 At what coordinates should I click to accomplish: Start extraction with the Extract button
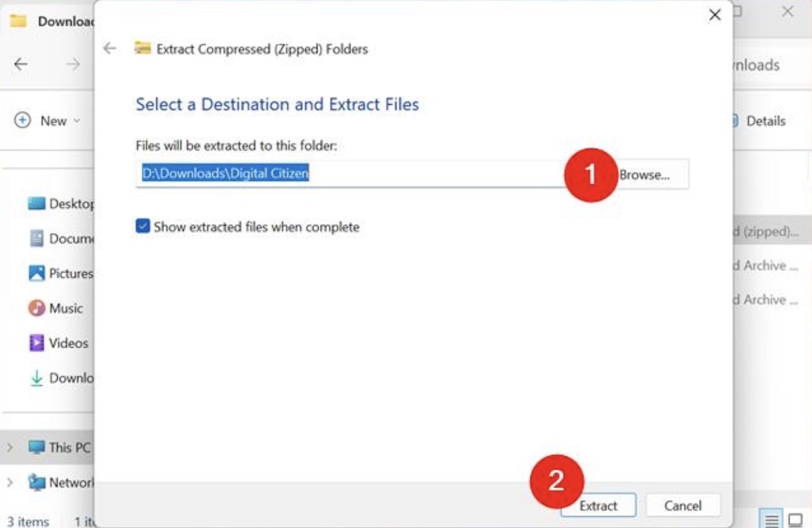[598, 505]
